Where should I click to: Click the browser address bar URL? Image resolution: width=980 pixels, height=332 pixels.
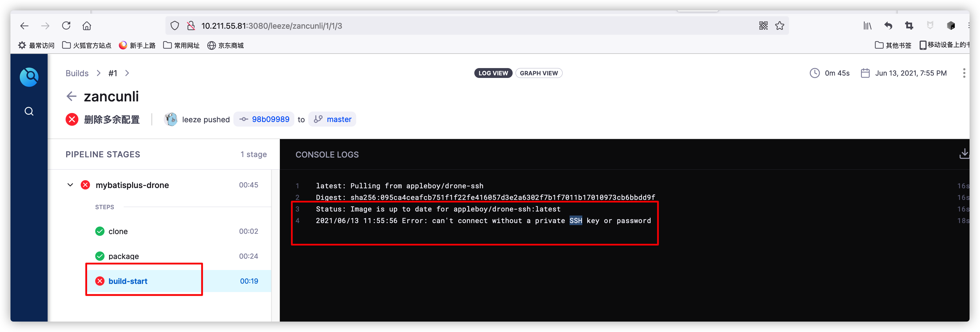(x=271, y=26)
